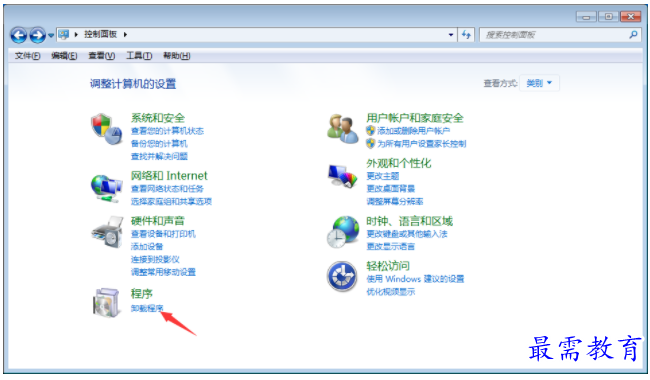Image resolution: width=650 pixels, height=380 pixels.
Task: Open the 帮助(H) menu
Action: pyautogui.click(x=177, y=56)
